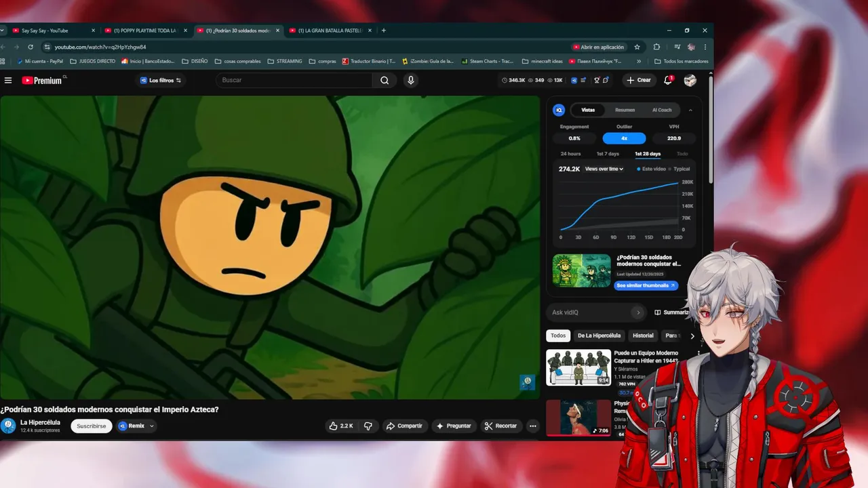Start voice search with the microphone
Viewport: 868px width, 488px height.
click(x=410, y=80)
